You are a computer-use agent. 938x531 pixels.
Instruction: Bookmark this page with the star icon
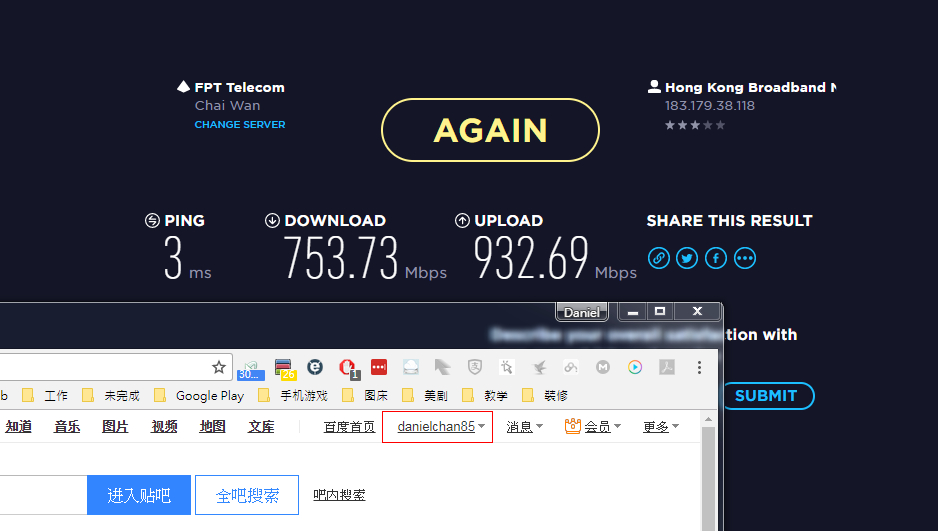click(x=219, y=367)
